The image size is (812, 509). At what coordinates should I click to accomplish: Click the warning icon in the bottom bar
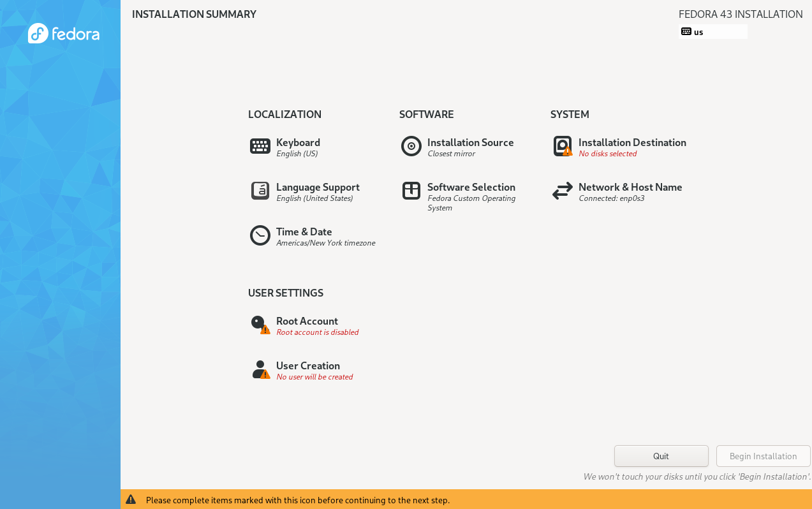[131, 499]
